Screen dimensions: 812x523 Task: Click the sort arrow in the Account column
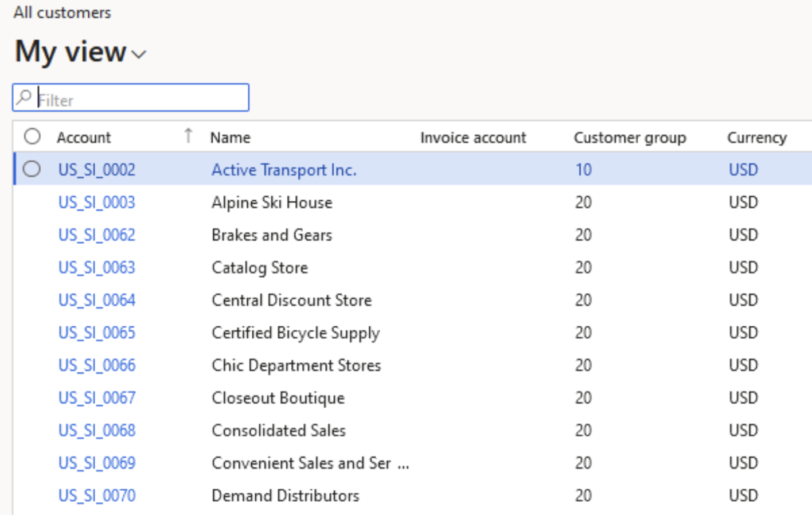tap(188, 136)
